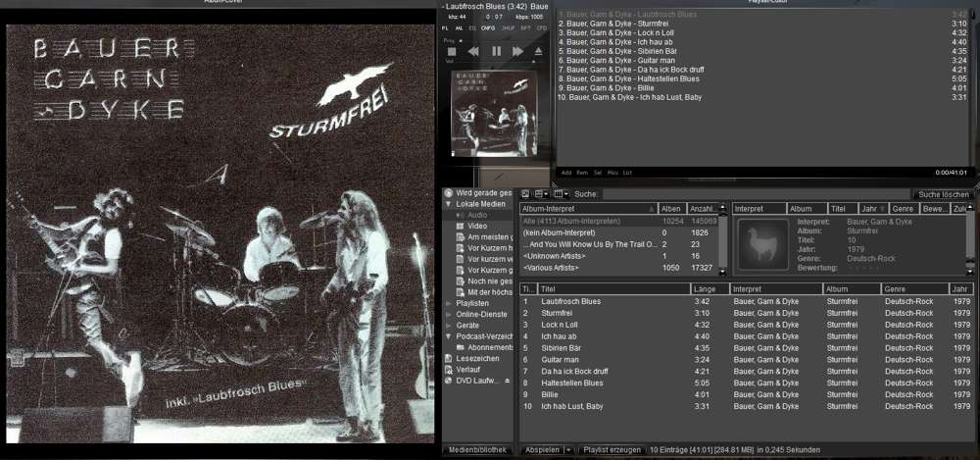The width and height of the screenshot is (980, 460).
Task: Click in the Suche search field
Action: pos(745,194)
